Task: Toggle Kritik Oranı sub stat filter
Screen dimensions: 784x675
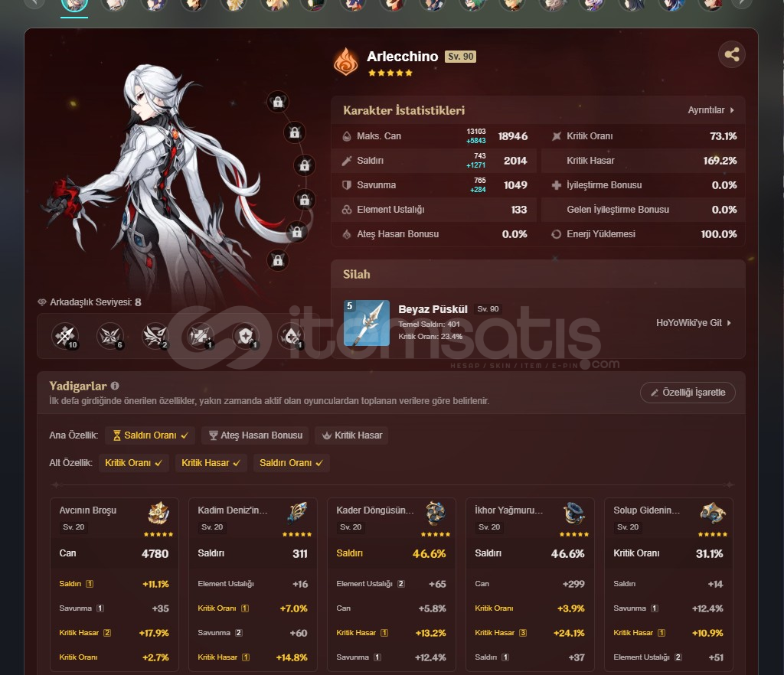Action: click(133, 463)
